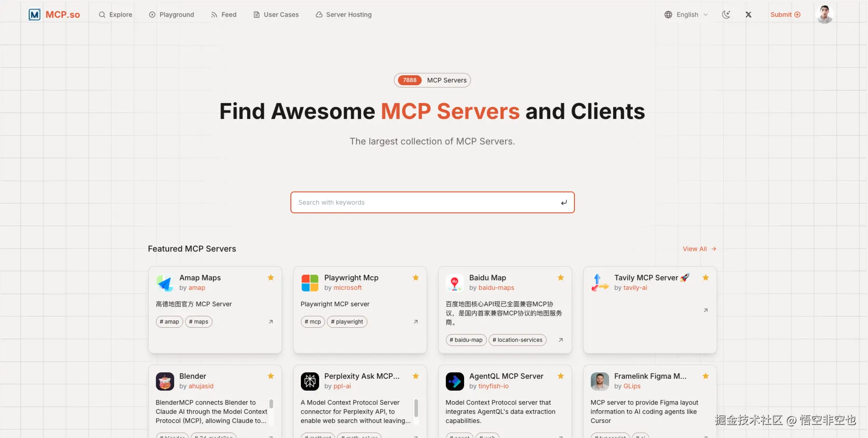
Task: Open the User Cases page
Action: point(276,15)
